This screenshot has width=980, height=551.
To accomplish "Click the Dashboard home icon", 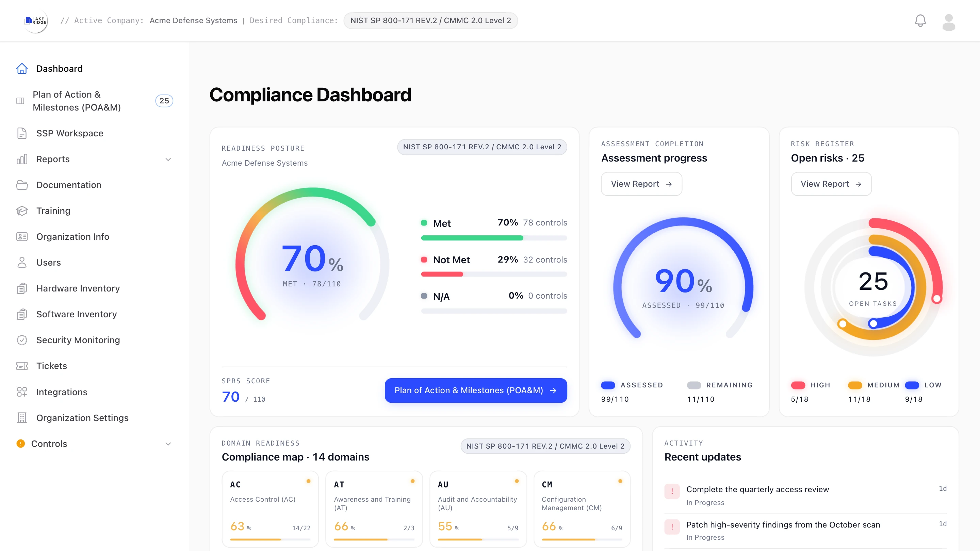I will pos(22,68).
